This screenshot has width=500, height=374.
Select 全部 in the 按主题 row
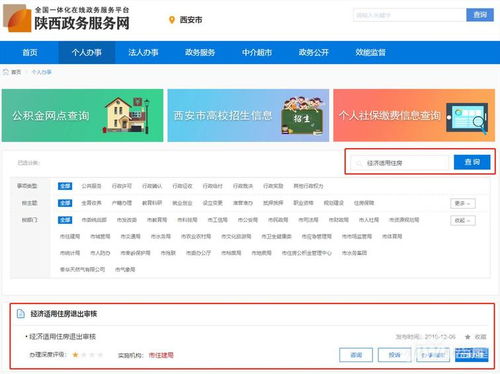[65, 203]
